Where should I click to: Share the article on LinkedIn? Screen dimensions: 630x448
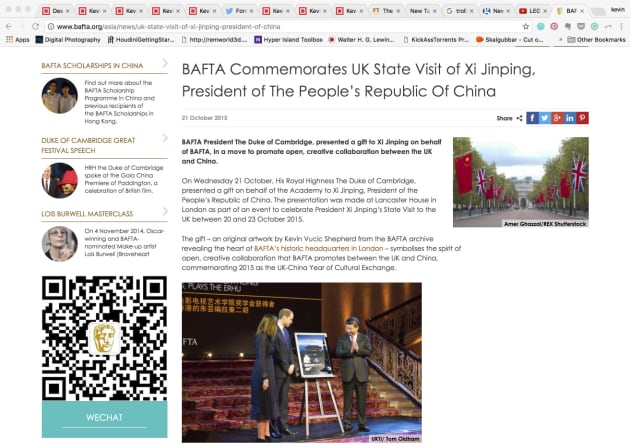(570, 118)
